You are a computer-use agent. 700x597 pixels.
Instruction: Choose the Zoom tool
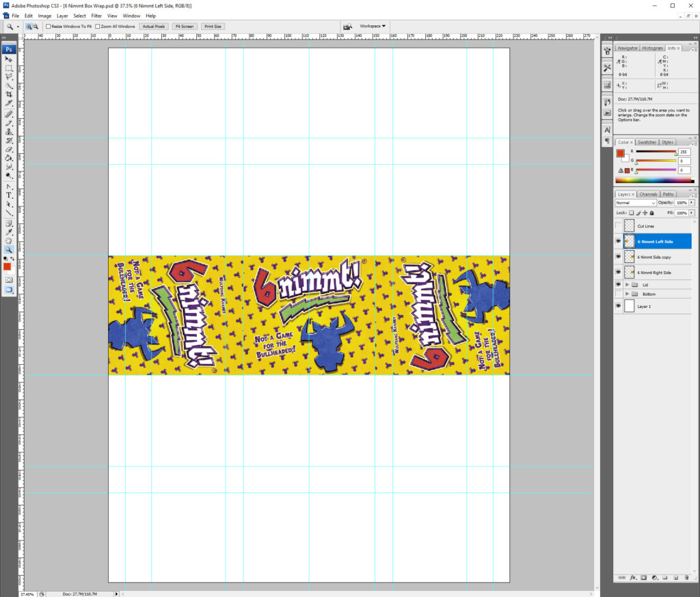tap(9, 249)
